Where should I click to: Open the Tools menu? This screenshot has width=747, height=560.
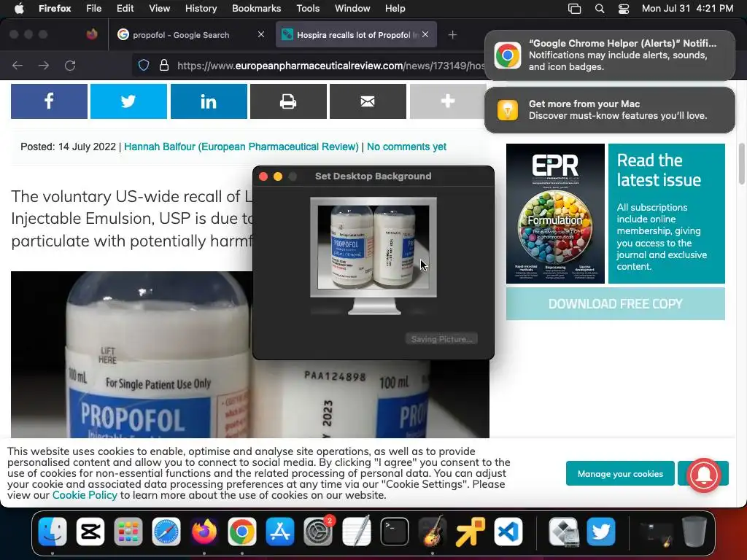[308, 9]
